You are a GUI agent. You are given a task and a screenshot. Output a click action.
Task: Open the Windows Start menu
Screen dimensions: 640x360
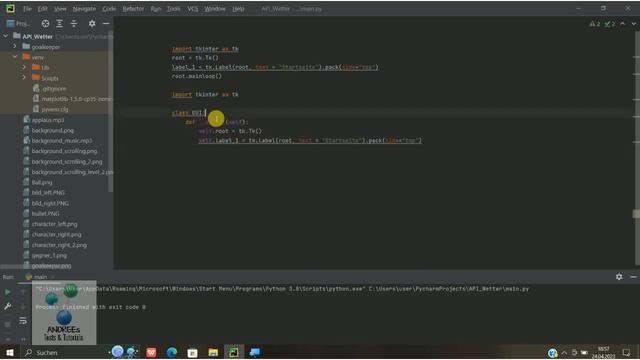click(x=10, y=352)
